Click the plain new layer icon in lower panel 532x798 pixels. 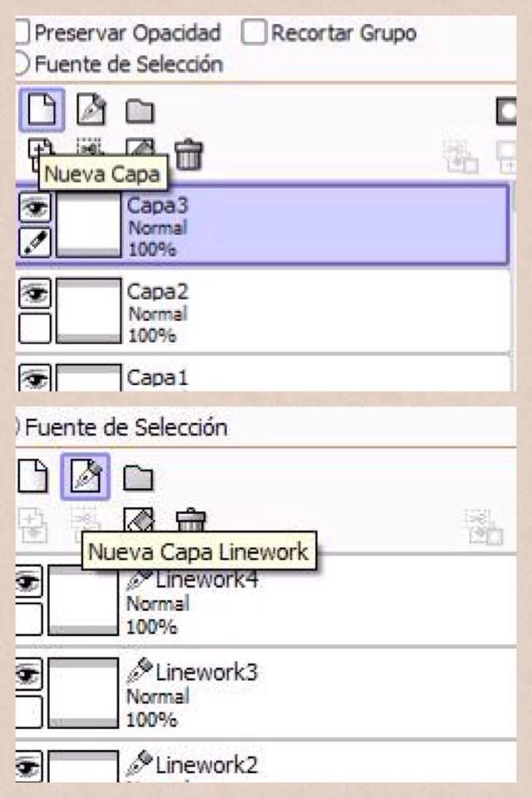(x=33, y=475)
